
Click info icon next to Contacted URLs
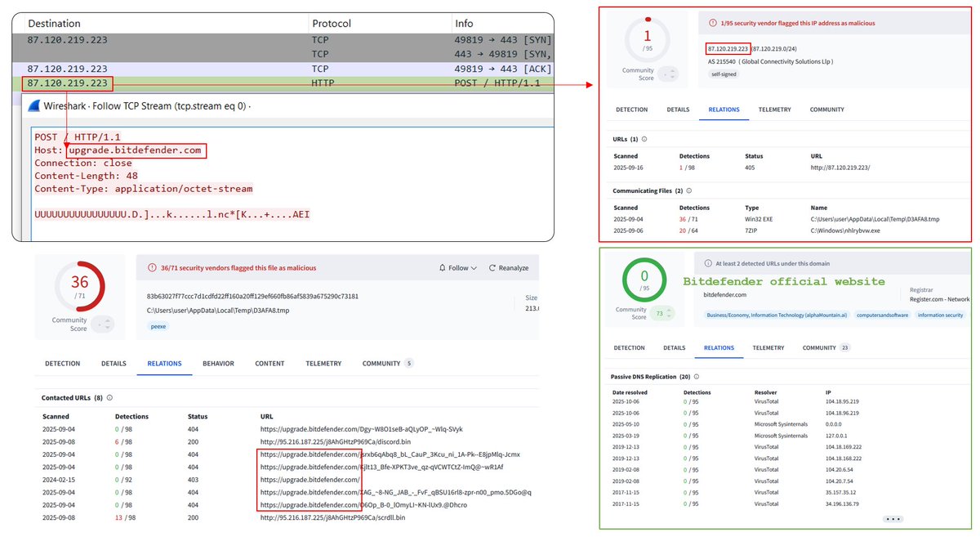point(109,398)
